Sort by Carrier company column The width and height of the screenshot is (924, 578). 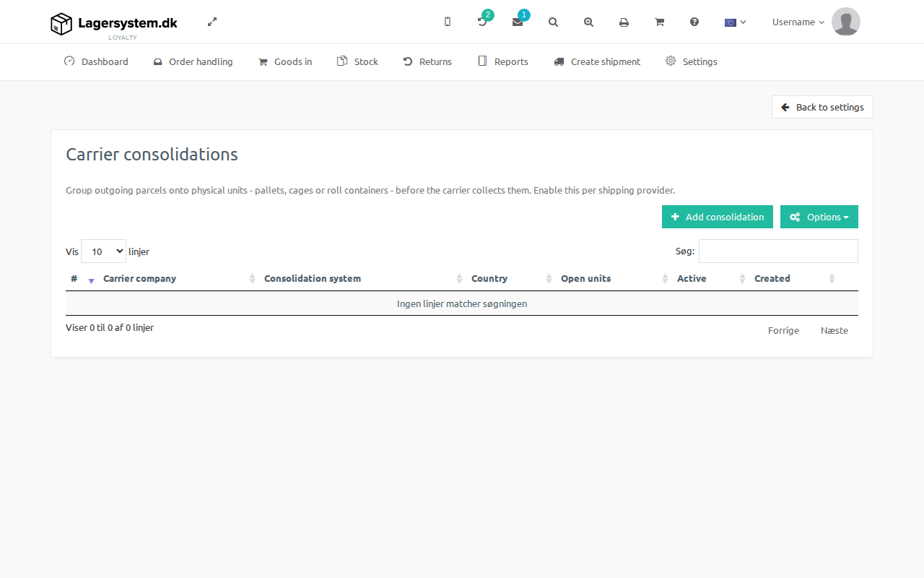click(x=178, y=279)
